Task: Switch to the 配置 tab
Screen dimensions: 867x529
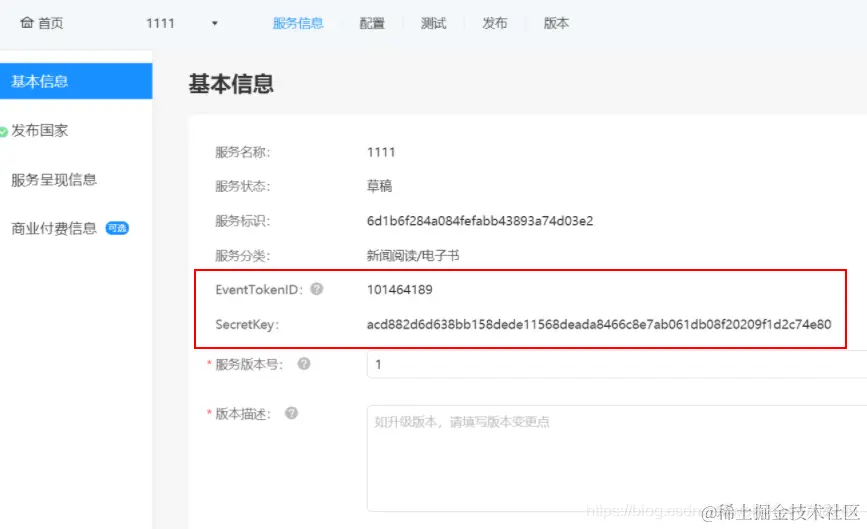Action: (372, 23)
